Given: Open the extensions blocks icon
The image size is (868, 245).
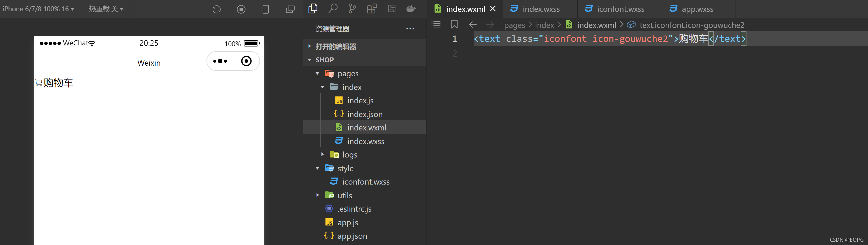Looking at the screenshot, I should tap(372, 8).
